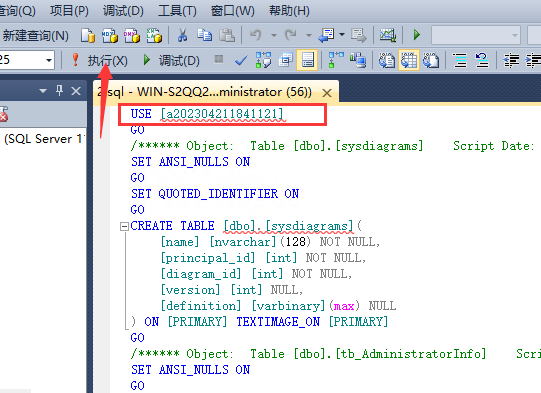
Task: Parse the query with the blue checkmark
Action: (x=241, y=61)
